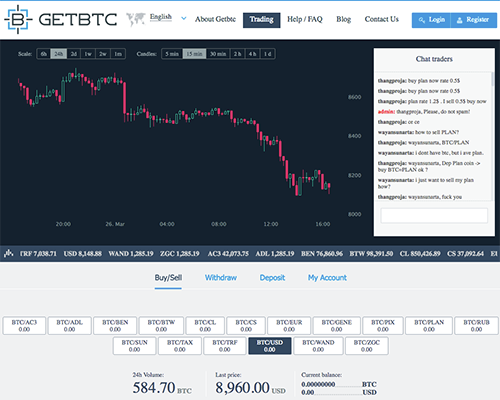Image resolution: width=500 pixels, height=400 pixels.
Task: Select the BTC/SUN trading pair
Action: click(x=134, y=346)
